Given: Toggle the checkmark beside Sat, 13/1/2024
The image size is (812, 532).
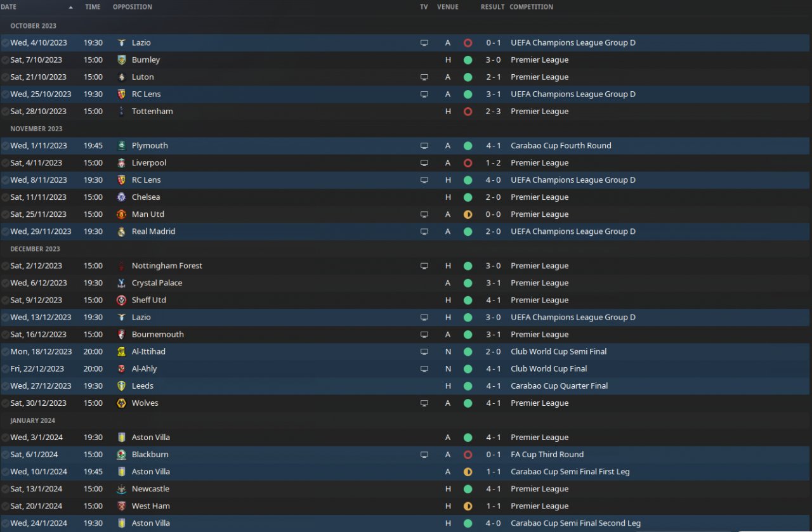Looking at the screenshot, I should pyautogui.click(x=6, y=489).
